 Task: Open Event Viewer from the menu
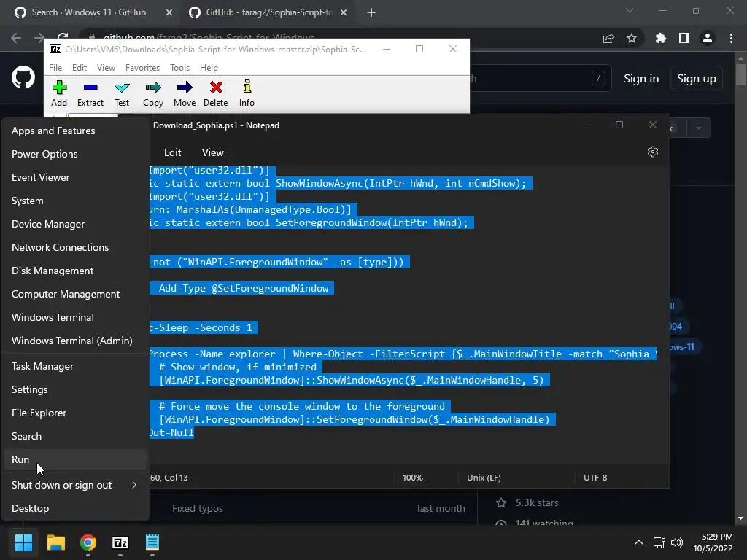coord(75,177)
